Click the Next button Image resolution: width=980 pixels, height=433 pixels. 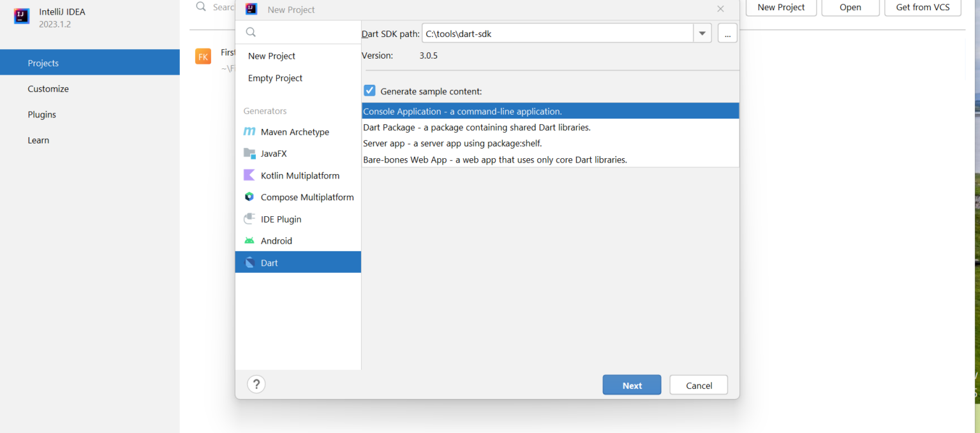tap(632, 385)
